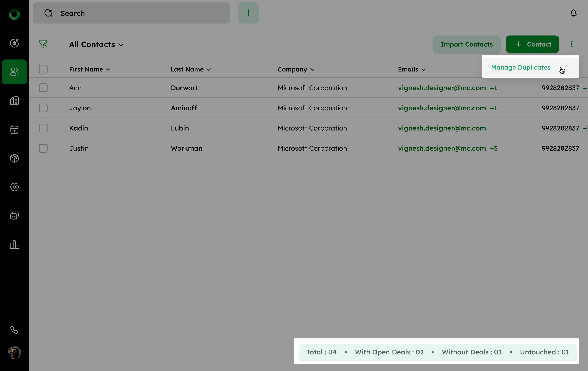Click the + Contact button
The width and height of the screenshot is (588, 371).
pyautogui.click(x=532, y=44)
